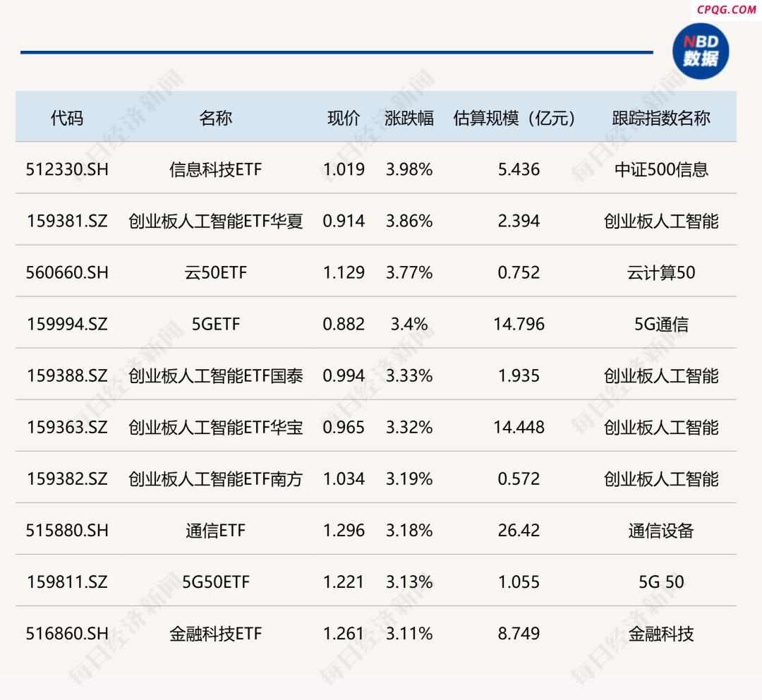Click the index name 通信设备

click(x=661, y=531)
